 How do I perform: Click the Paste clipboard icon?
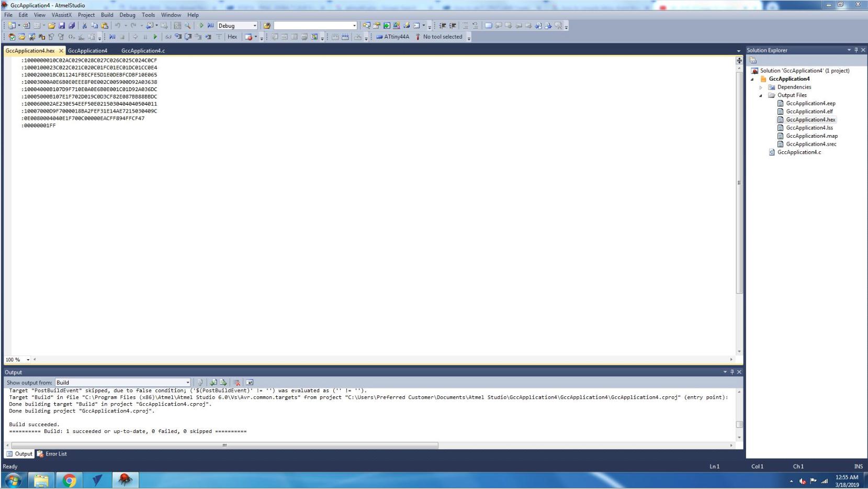(105, 26)
